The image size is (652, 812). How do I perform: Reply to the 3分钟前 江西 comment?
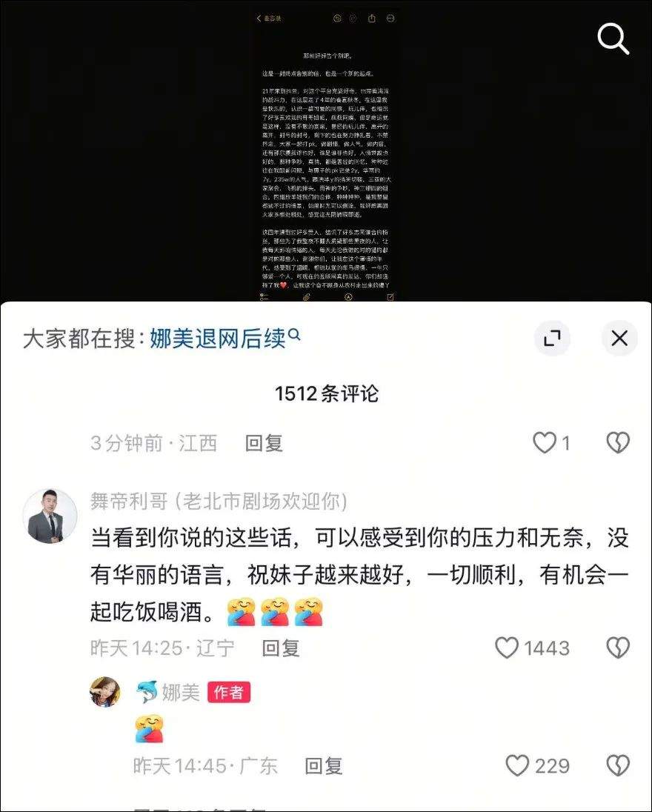pos(264,443)
